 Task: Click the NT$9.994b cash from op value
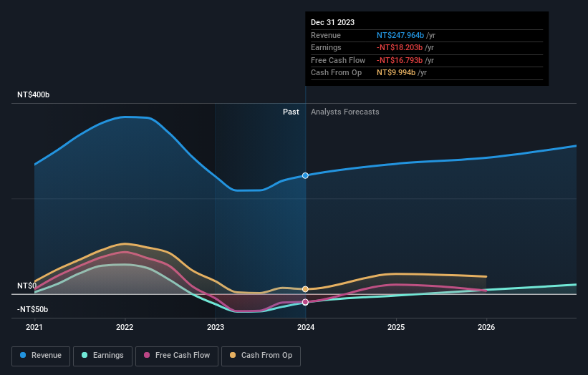coord(396,73)
